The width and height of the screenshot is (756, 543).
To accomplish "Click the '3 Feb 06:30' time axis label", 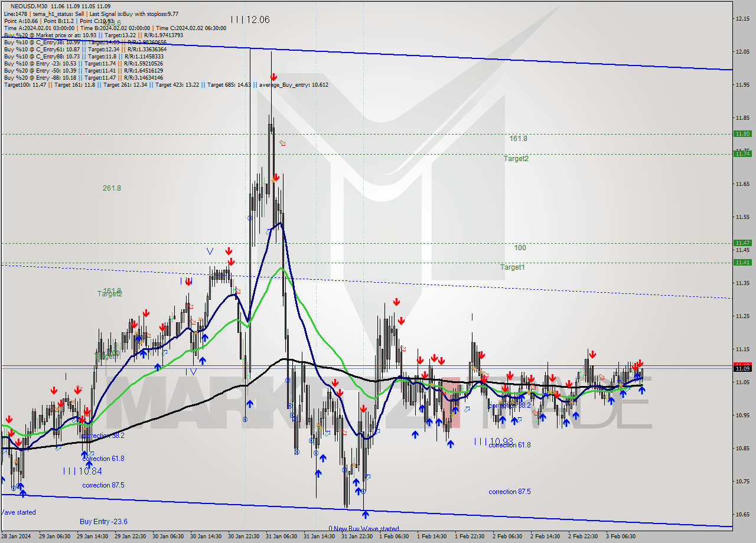I will click(621, 537).
